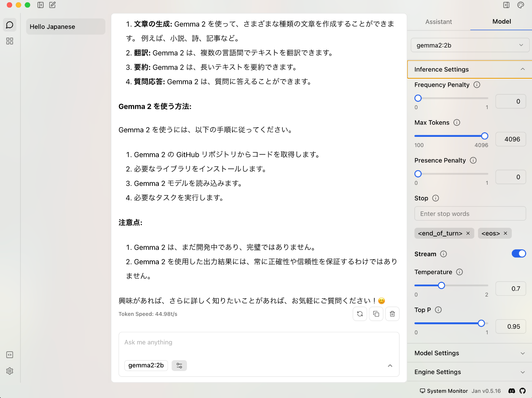Image resolution: width=532 pixels, height=398 pixels.
Task: Show Max Tokens info icon
Action: 457,122
